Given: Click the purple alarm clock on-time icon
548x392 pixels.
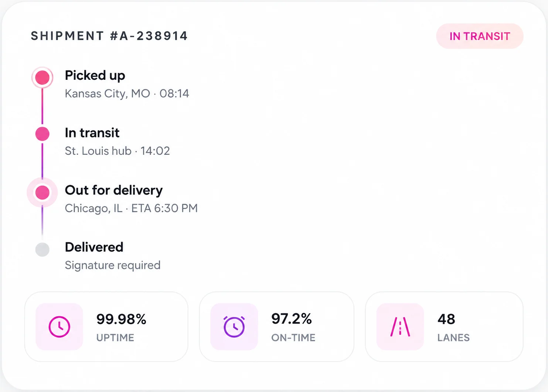Looking at the screenshot, I should click(234, 327).
